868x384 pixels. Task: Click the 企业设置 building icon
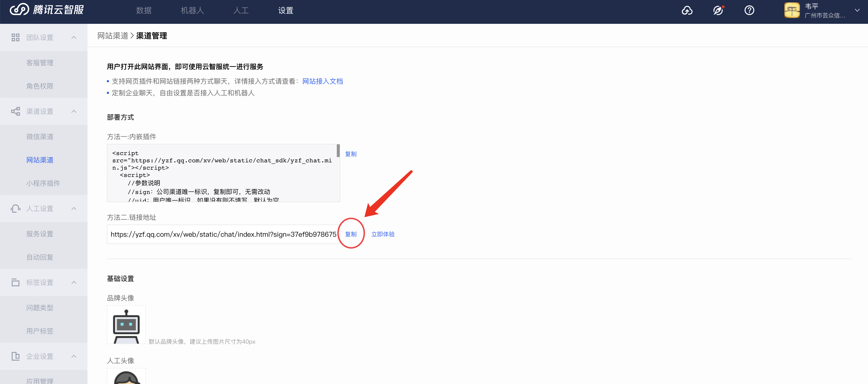16,356
